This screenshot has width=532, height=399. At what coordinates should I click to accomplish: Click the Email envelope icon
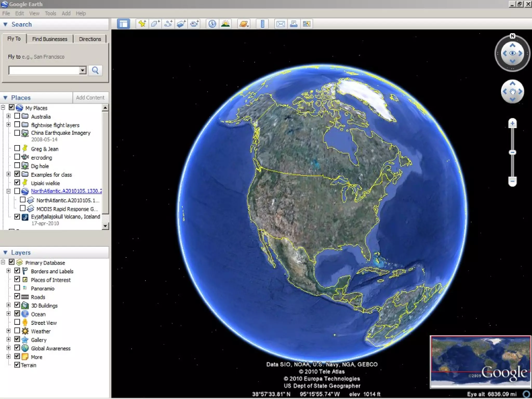click(x=281, y=24)
